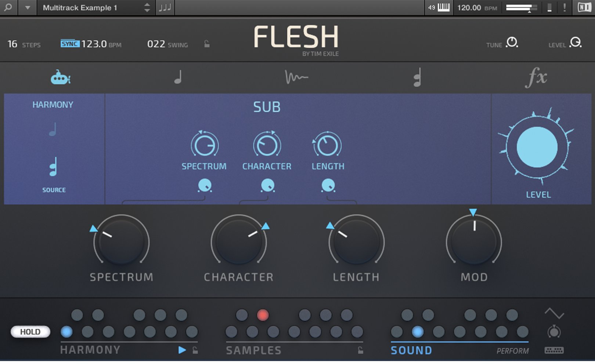595x364 pixels.
Task: Click small modulation knob under Sub Character
Action: pyautogui.click(x=268, y=186)
